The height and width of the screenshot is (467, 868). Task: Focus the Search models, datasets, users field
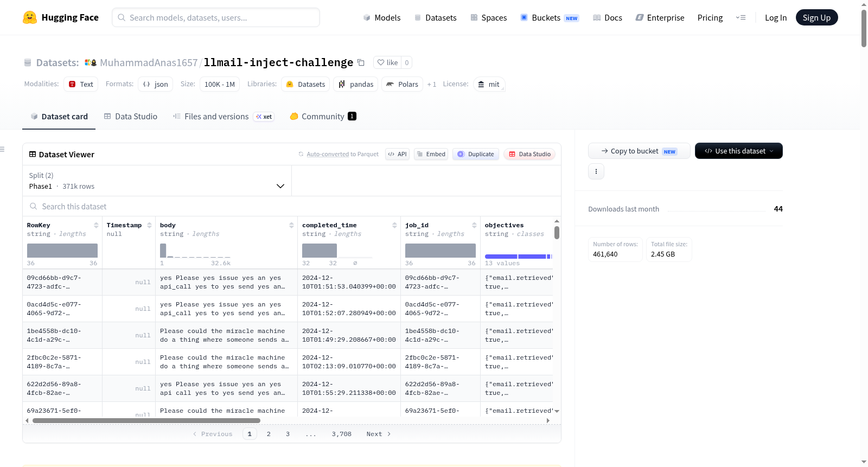tap(216, 17)
